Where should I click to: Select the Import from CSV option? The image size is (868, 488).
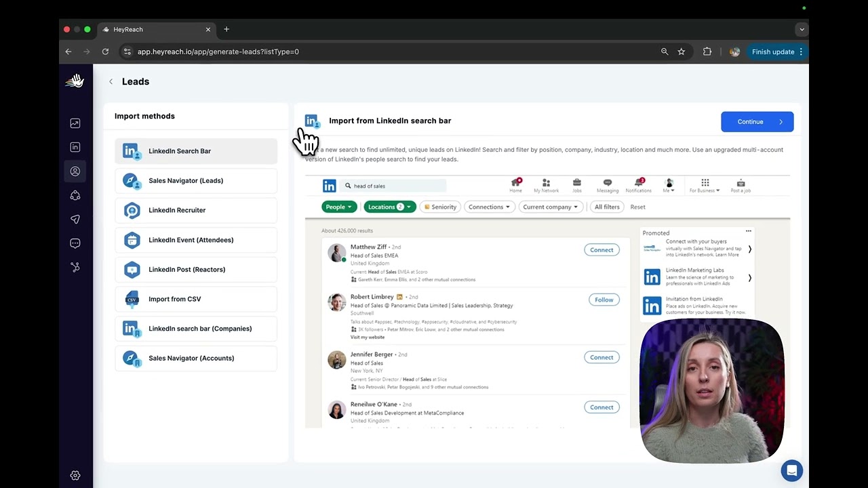pos(196,299)
